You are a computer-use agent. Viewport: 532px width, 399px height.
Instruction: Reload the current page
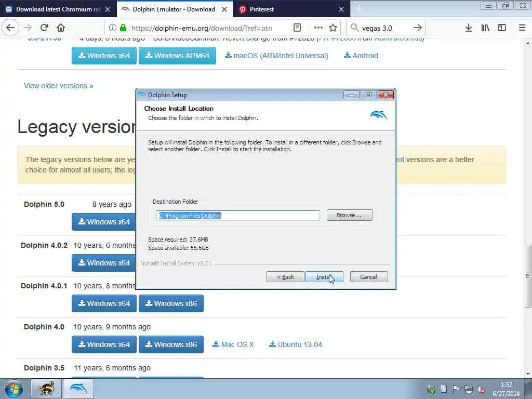(x=44, y=28)
